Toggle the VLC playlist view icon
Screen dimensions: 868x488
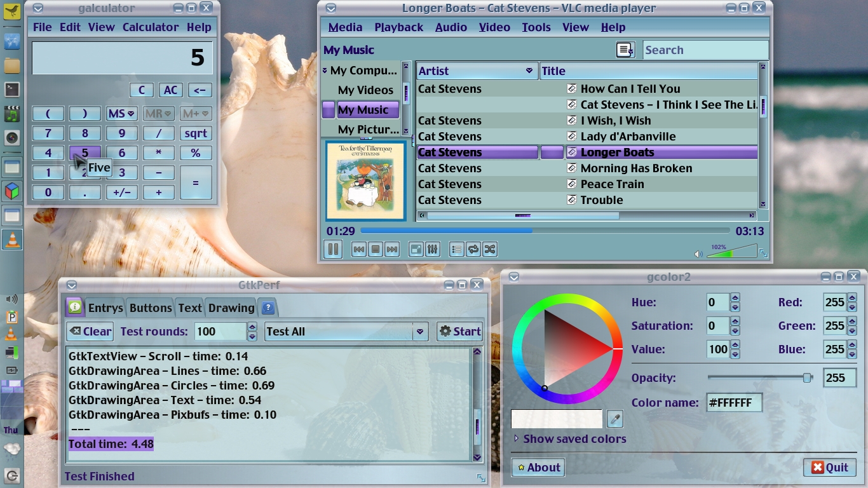point(456,250)
